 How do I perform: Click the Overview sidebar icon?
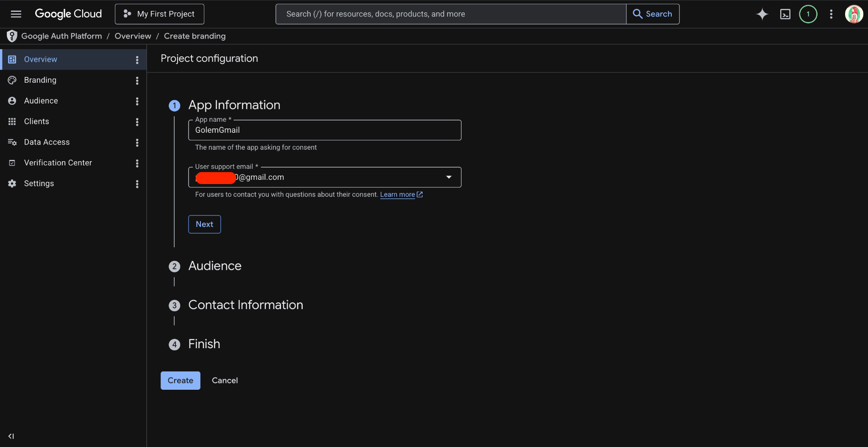(12, 59)
